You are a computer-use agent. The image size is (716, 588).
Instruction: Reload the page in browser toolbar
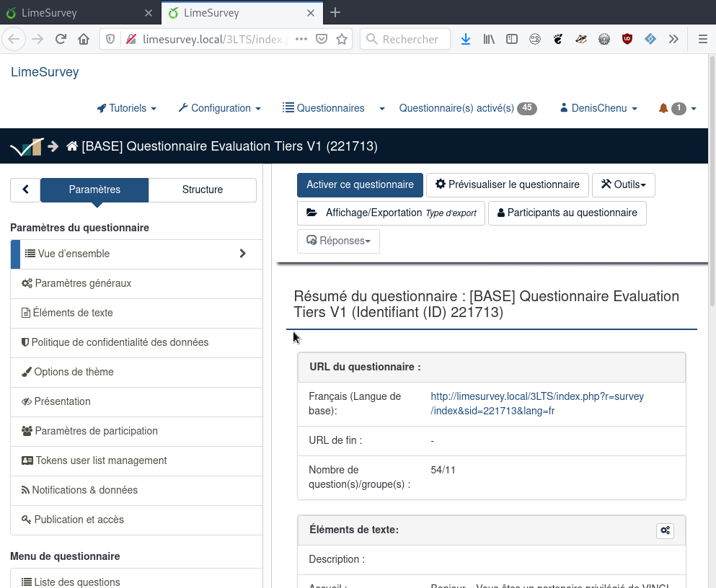[61, 39]
